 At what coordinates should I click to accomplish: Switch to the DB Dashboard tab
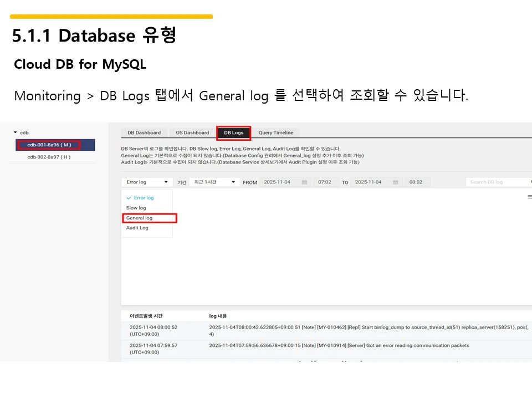pyautogui.click(x=144, y=132)
